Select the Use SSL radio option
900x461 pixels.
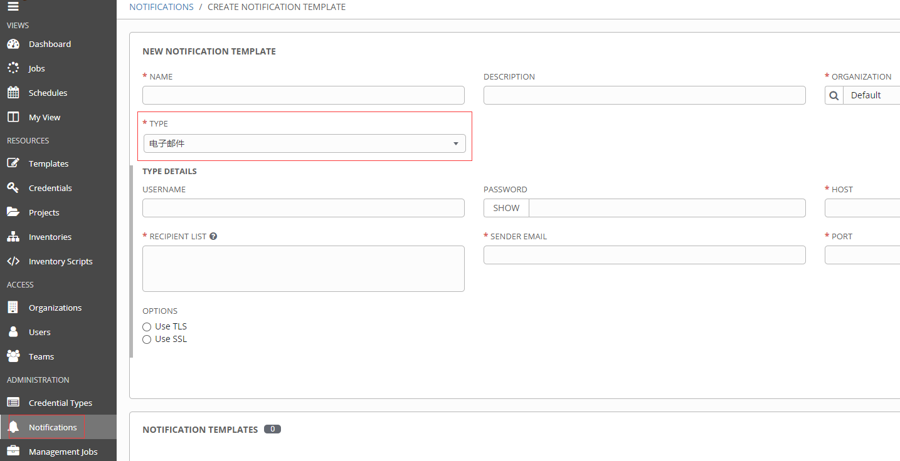pyautogui.click(x=146, y=339)
